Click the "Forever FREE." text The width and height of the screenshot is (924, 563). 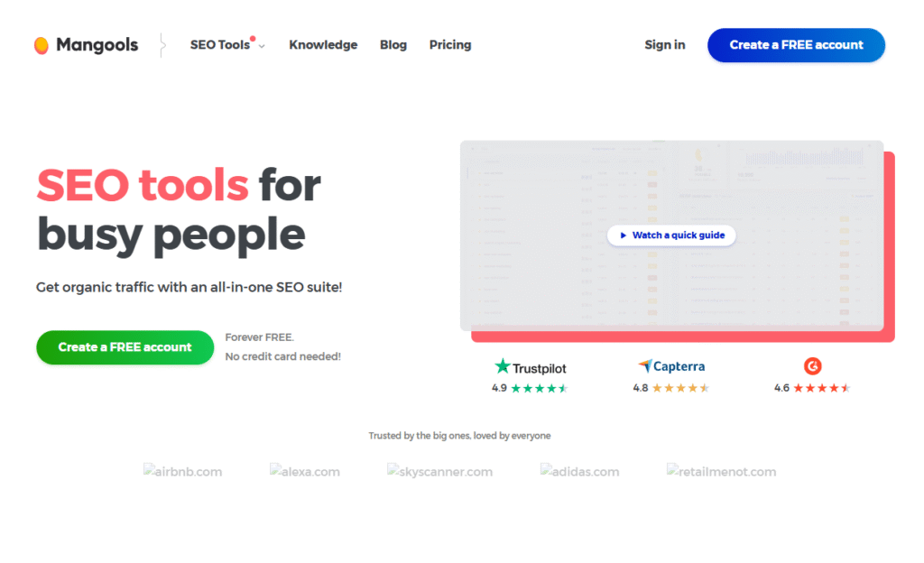[259, 337]
